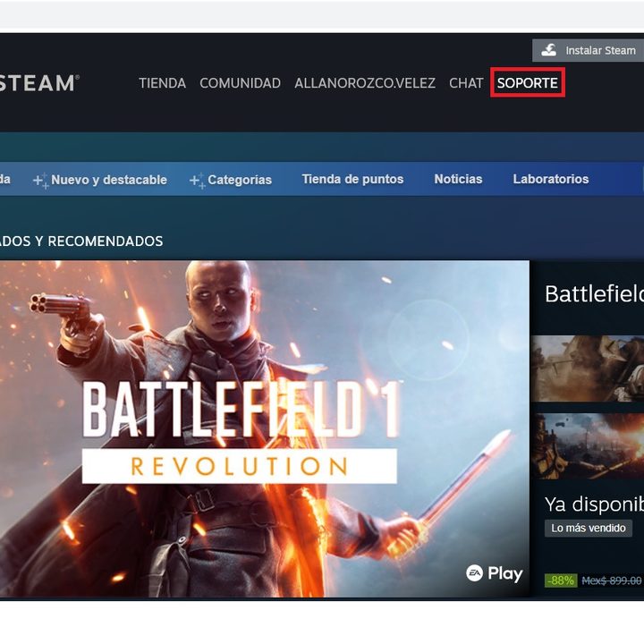
Task: Click the Battlefield title in side panel
Action: 594,294
